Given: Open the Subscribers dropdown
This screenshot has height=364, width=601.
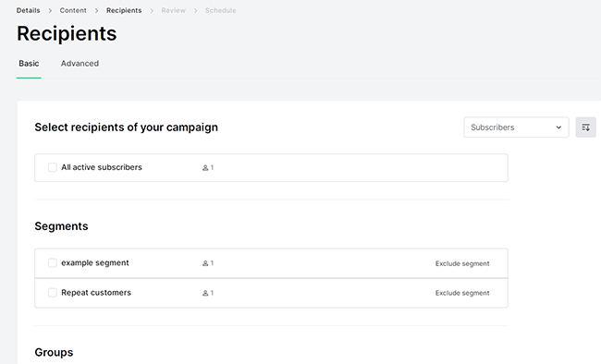Looking at the screenshot, I should [x=516, y=127].
